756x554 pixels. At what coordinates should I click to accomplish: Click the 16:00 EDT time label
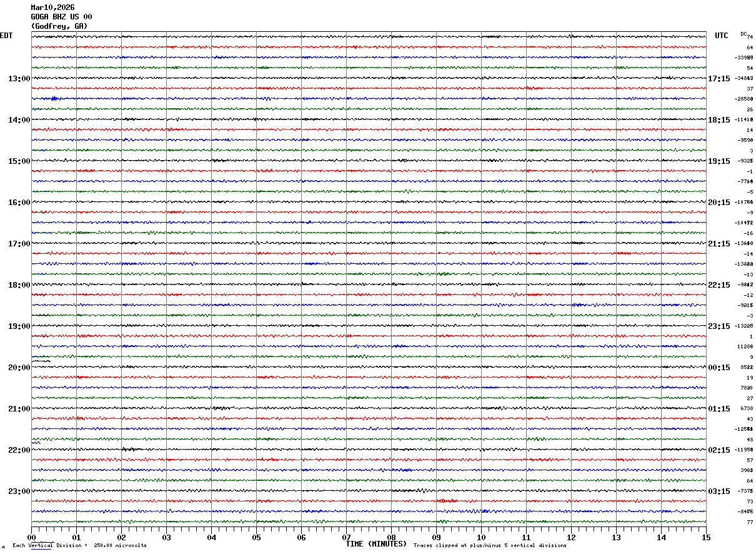coord(19,203)
